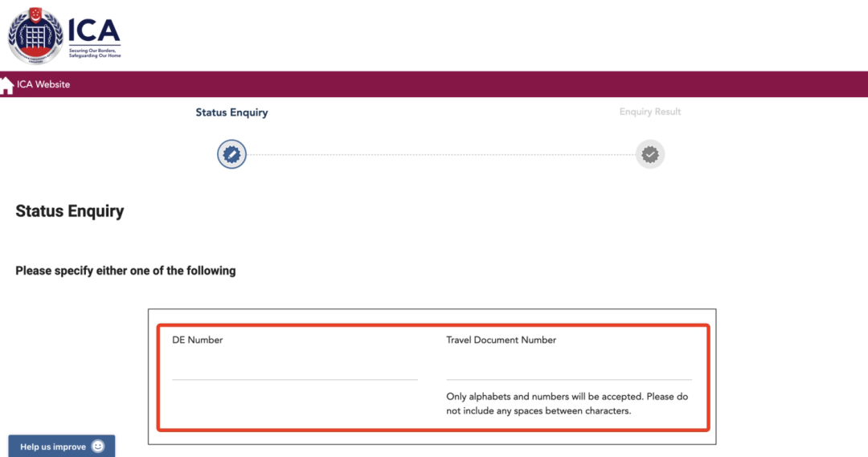Click the Travel Document Number label
This screenshot has width=868, height=457.
point(501,340)
